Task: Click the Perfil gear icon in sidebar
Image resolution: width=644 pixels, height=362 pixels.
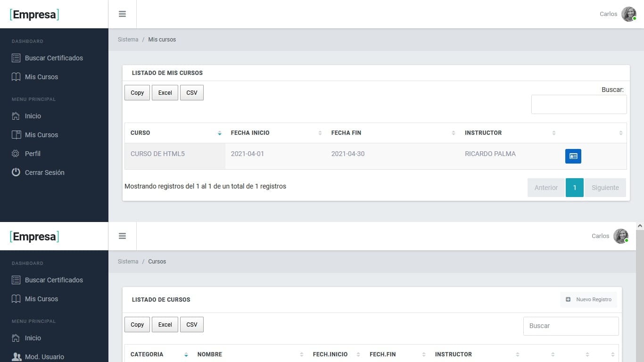Action: click(x=16, y=154)
